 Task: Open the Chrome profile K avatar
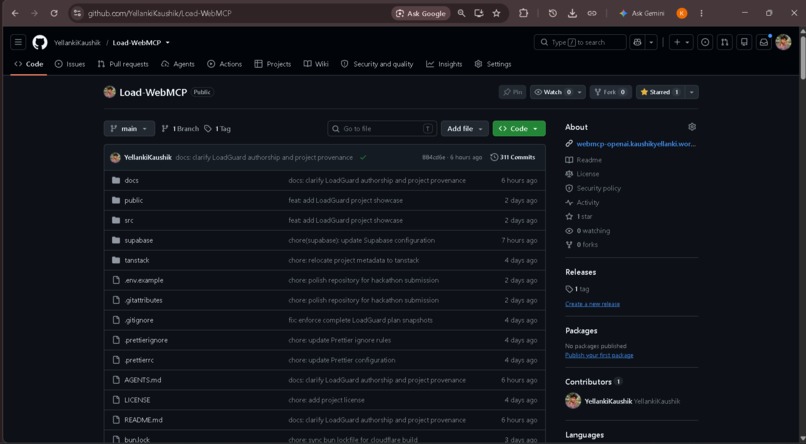682,13
